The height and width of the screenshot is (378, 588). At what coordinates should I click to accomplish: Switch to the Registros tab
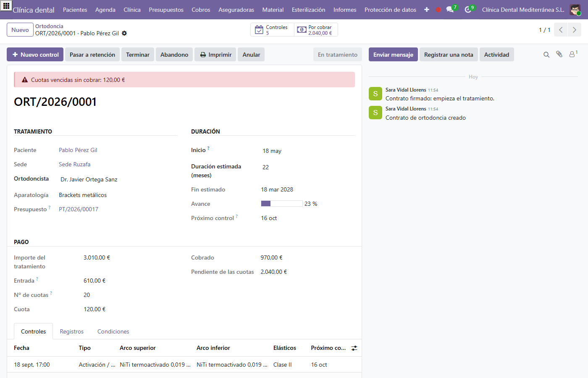tap(72, 331)
